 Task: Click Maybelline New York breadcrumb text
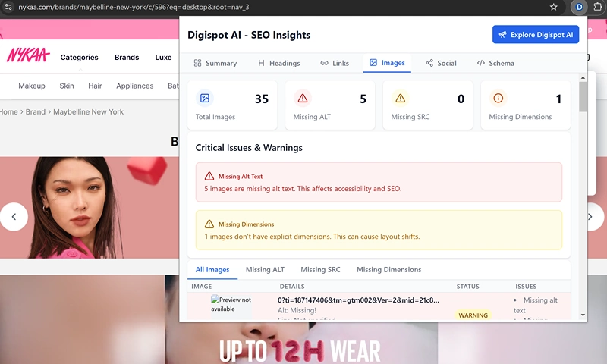pyautogui.click(x=88, y=111)
